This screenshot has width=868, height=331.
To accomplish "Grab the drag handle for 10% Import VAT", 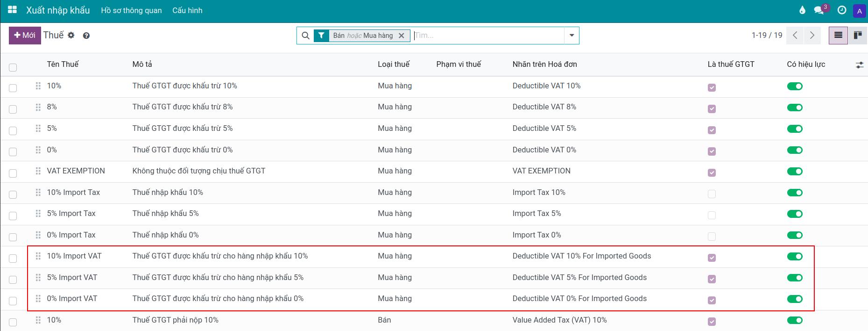I will pyautogui.click(x=38, y=256).
